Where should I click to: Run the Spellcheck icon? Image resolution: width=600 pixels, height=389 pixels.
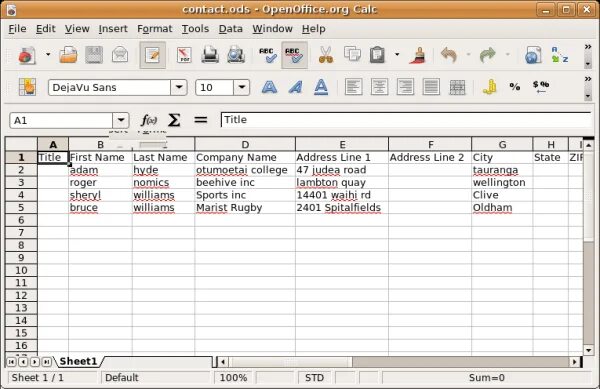coord(268,55)
